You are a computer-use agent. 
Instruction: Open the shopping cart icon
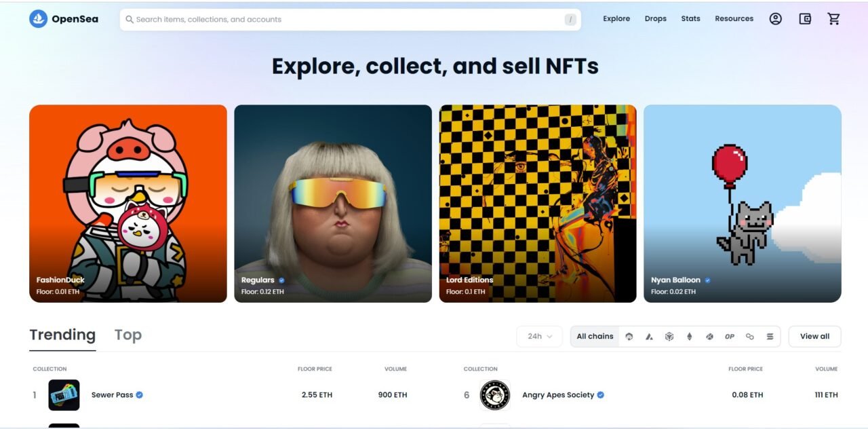click(834, 19)
